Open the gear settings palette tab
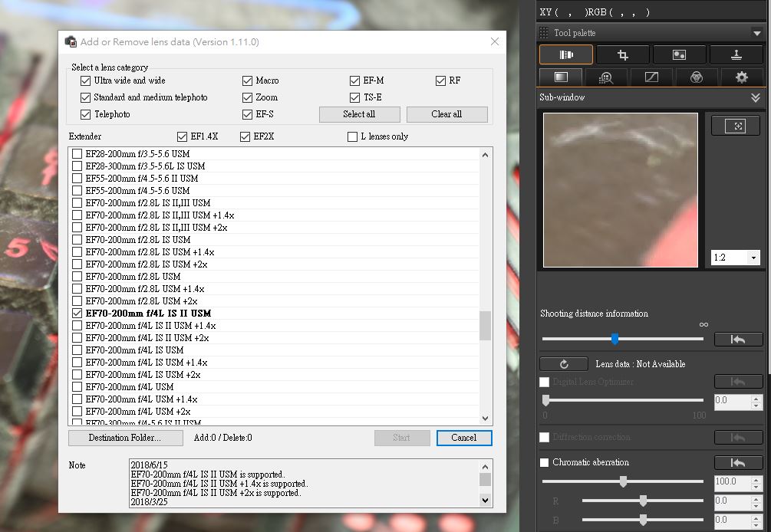This screenshot has height=532, width=771. 741,77
